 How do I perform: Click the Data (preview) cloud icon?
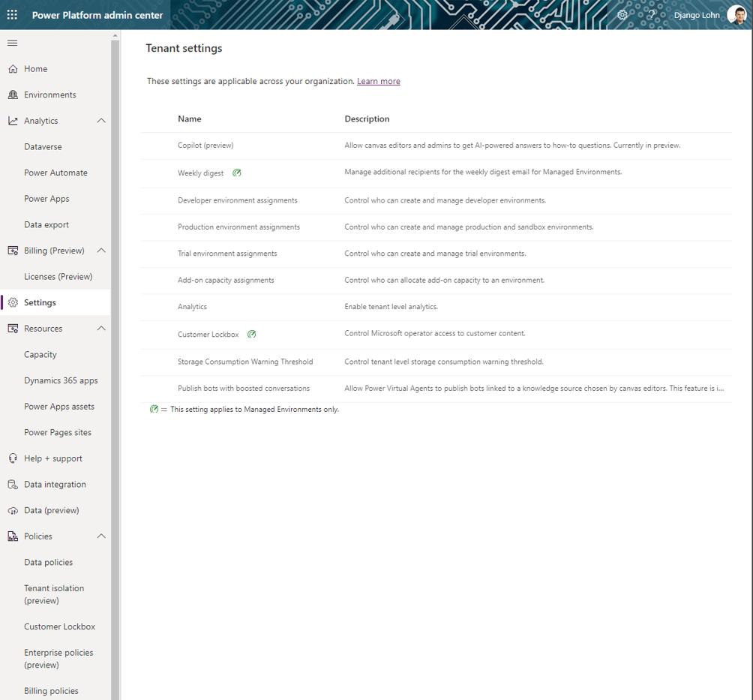pyautogui.click(x=13, y=510)
